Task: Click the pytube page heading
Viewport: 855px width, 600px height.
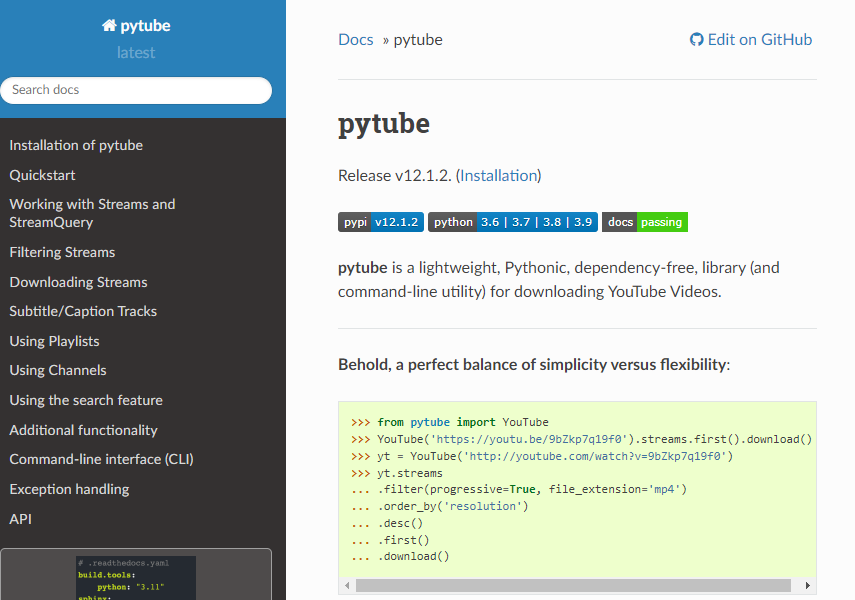Action: [384, 124]
